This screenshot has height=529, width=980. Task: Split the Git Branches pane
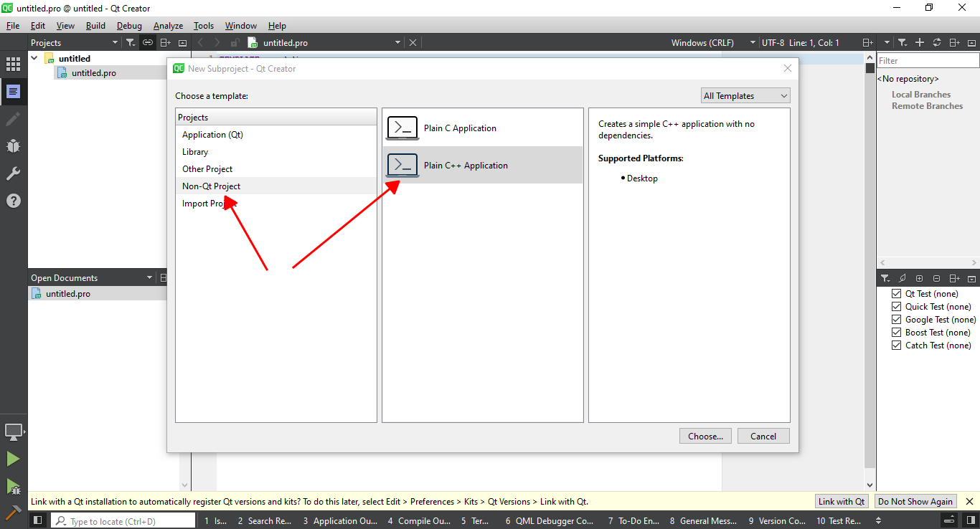coord(954,43)
